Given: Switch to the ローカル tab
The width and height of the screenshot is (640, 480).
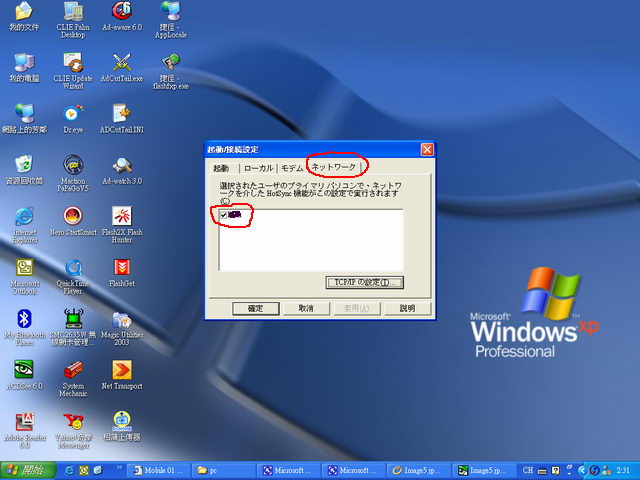Looking at the screenshot, I should pyautogui.click(x=258, y=168).
